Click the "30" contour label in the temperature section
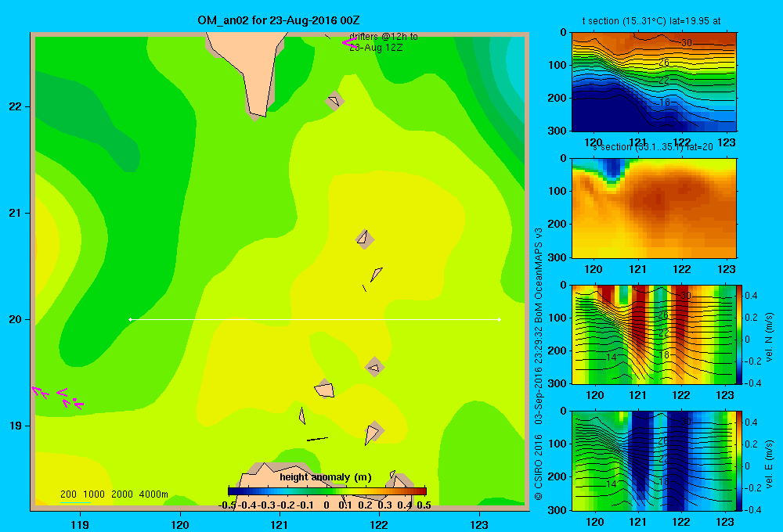783x532 pixels. [687, 43]
